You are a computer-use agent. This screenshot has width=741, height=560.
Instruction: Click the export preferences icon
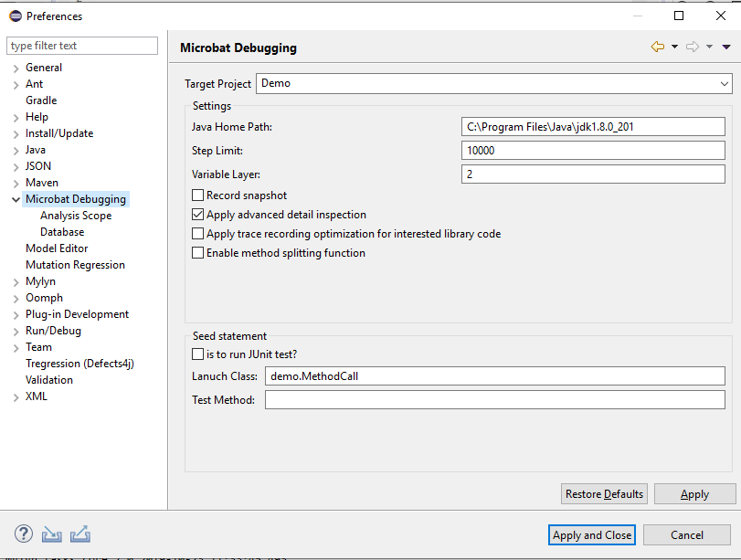click(80, 534)
